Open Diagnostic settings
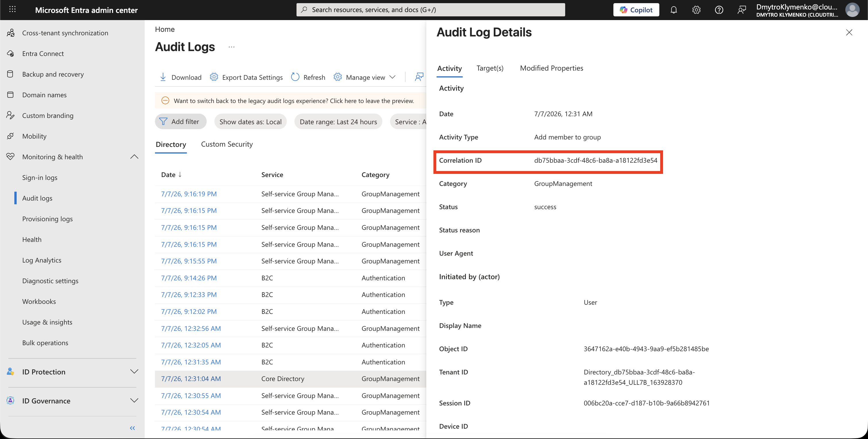 click(50, 281)
